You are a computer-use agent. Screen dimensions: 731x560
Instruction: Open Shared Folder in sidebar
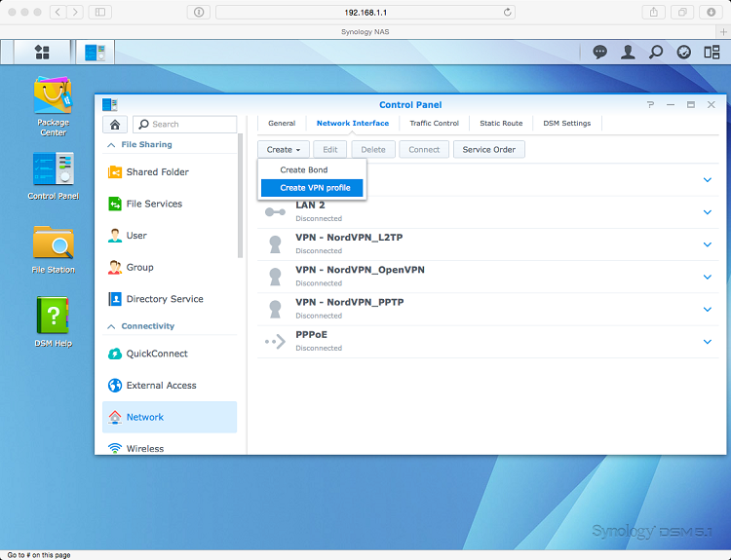click(x=157, y=172)
